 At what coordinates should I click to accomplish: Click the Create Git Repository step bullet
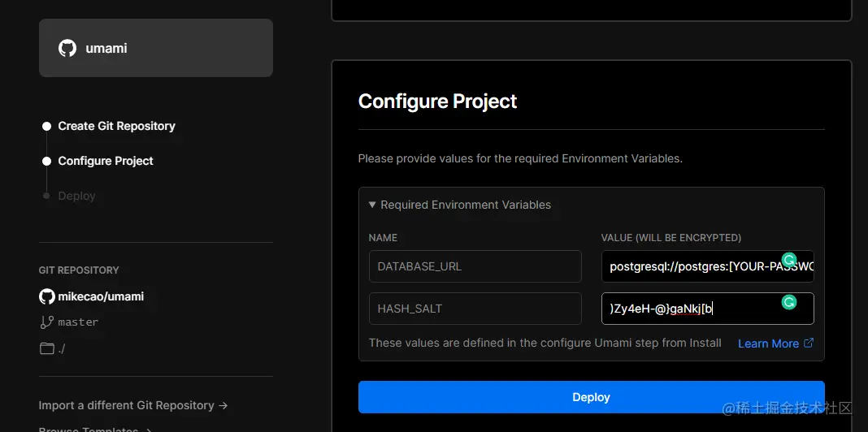pyautogui.click(x=47, y=126)
